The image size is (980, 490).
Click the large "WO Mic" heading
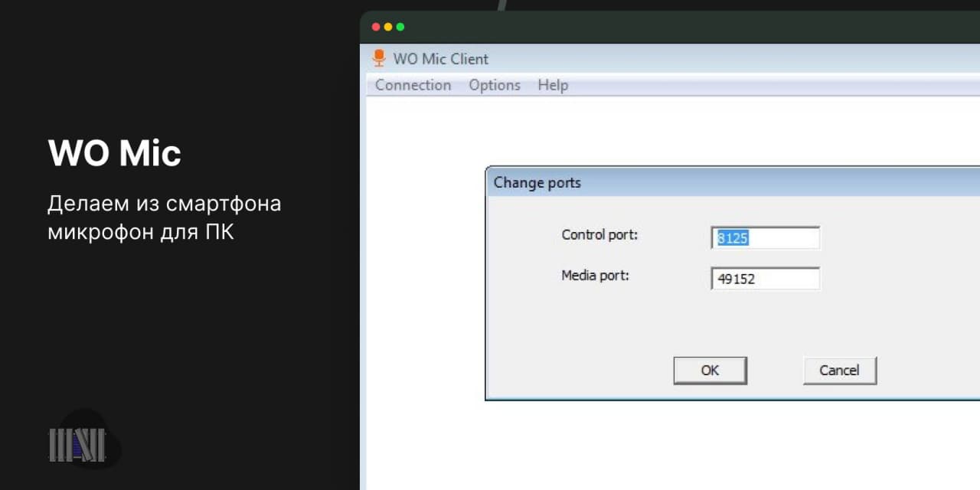coord(115,154)
